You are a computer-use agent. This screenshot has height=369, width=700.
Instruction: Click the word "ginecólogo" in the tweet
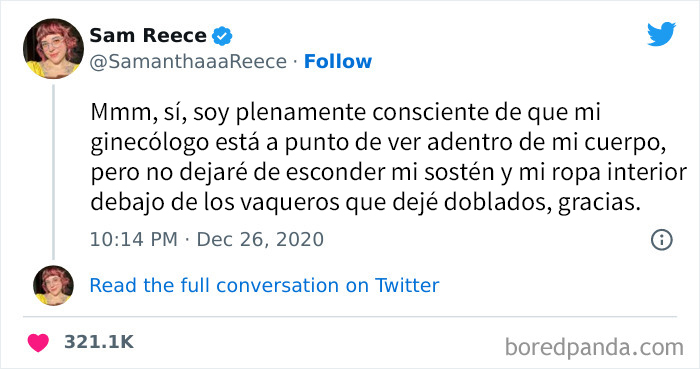tap(150, 144)
